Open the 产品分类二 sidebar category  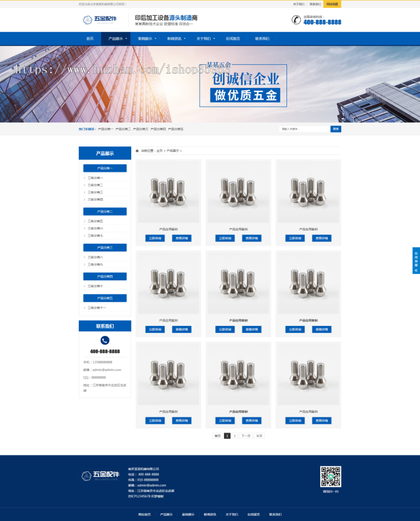pyautogui.click(x=105, y=211)
